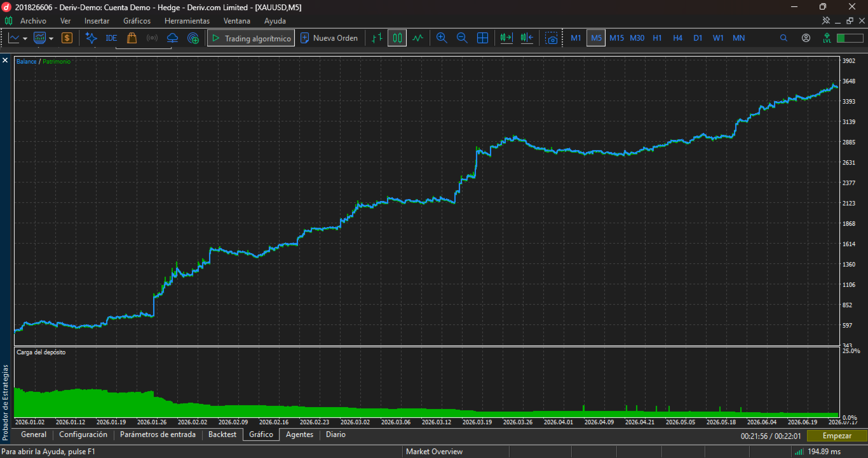
Task: Switch to the General tab
Action: pyautogui.click(x=34, y=434)
